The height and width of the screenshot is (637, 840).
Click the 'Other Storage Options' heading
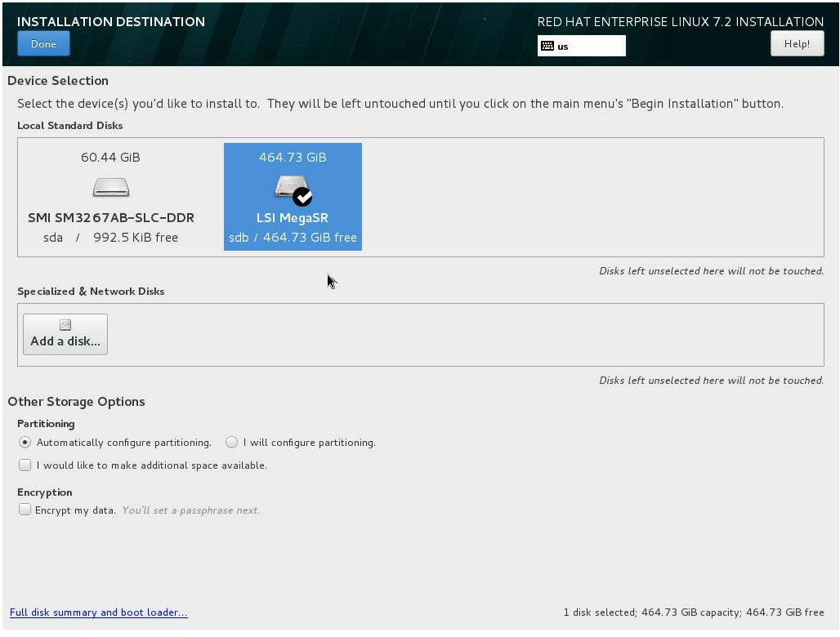[76, 402]
